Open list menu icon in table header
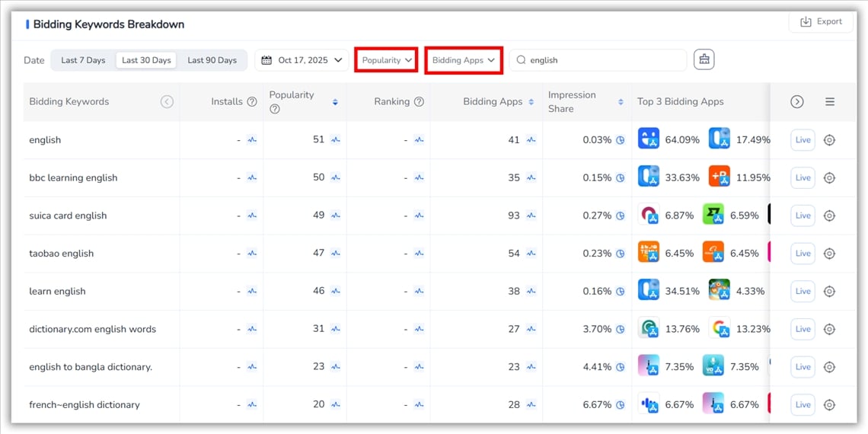The image size is (868, 434). 830,102
